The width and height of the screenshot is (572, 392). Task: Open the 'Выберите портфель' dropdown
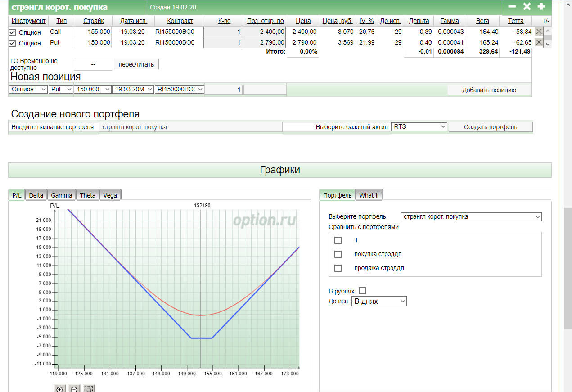471,217
